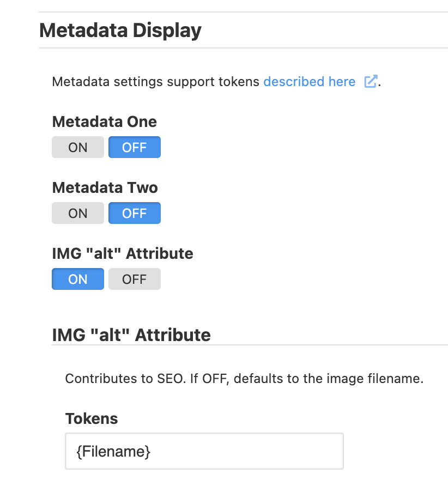Click the 'Metadata settings support tokens' text
The width and height of the screenshot is (448, 486).
[x=156, y=82]
